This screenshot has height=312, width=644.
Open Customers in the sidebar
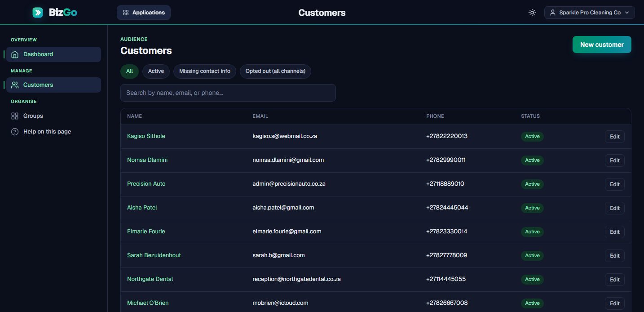53,85
